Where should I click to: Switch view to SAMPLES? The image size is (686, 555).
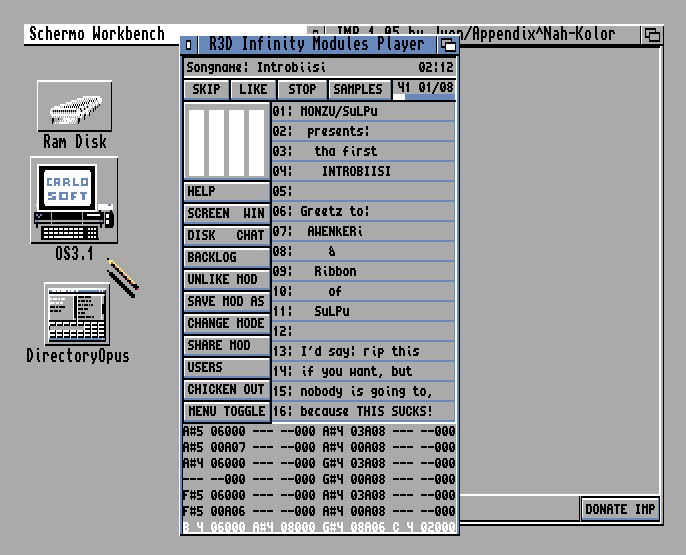[358, 90]
